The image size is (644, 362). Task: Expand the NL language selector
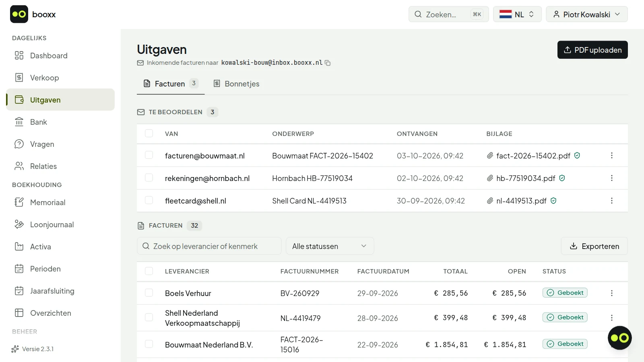tap(517, 14)
